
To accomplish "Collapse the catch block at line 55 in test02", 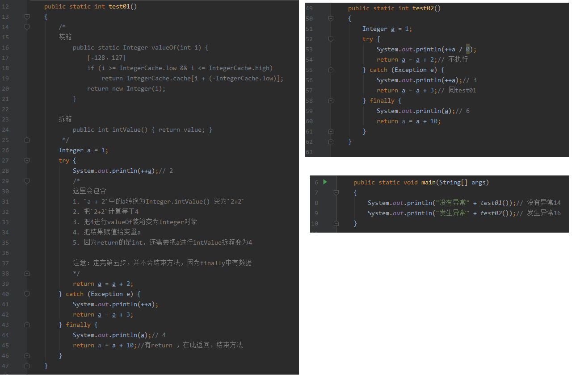I will 331,70.
